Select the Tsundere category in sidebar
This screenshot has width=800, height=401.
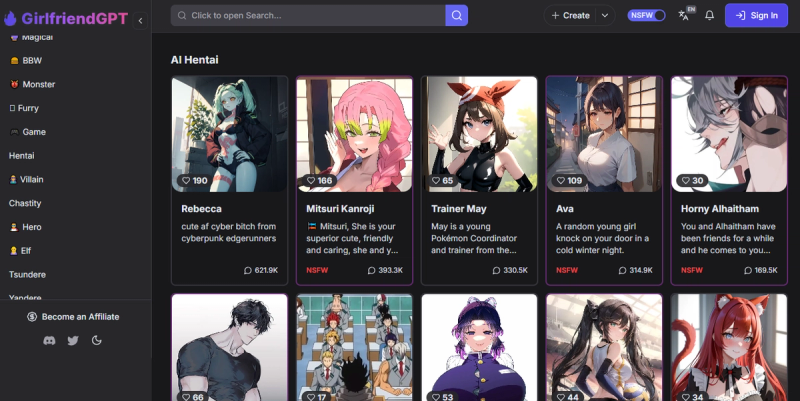(27, 274)
